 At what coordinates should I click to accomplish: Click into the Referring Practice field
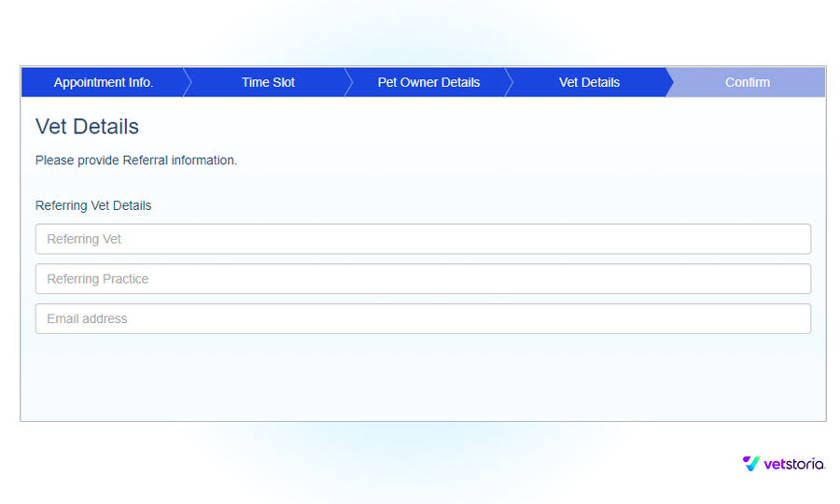pos(423,279)
